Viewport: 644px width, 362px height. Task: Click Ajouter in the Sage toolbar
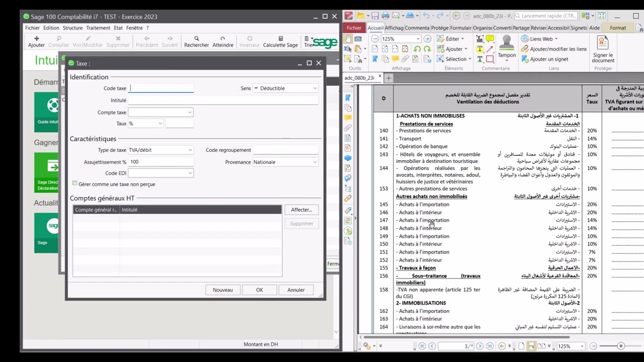36,41
